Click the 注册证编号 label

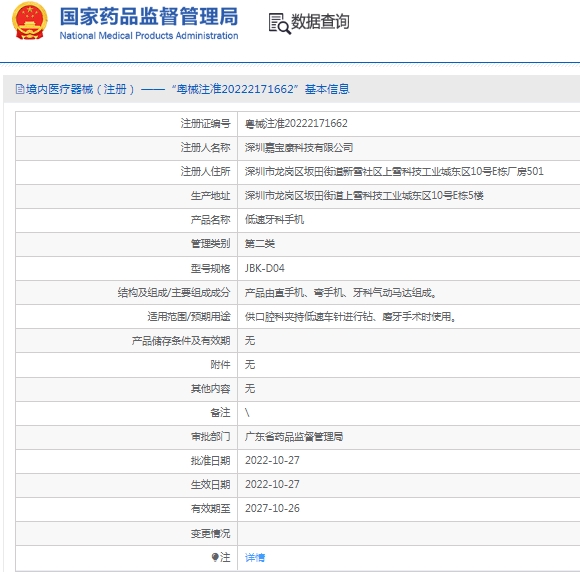(206, 124)
